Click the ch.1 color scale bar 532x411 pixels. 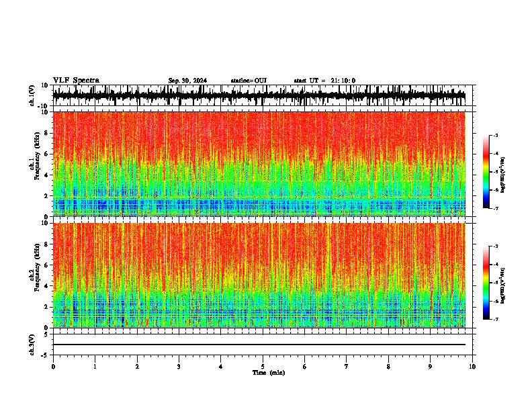pyautogui.click(x=486, y=172)
